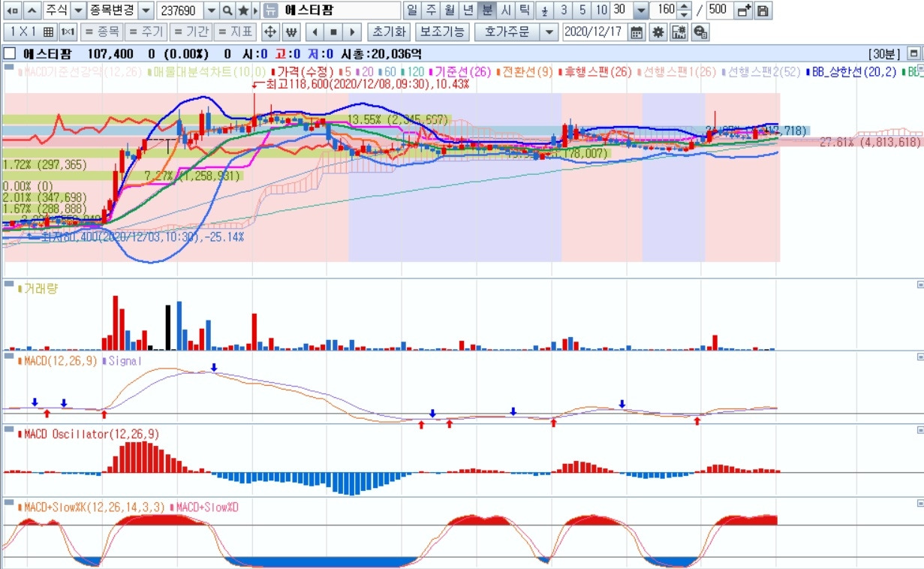Click the 보조기능 button
The image size is (924, 569).
pyautogui.click(x=441, y=32)
